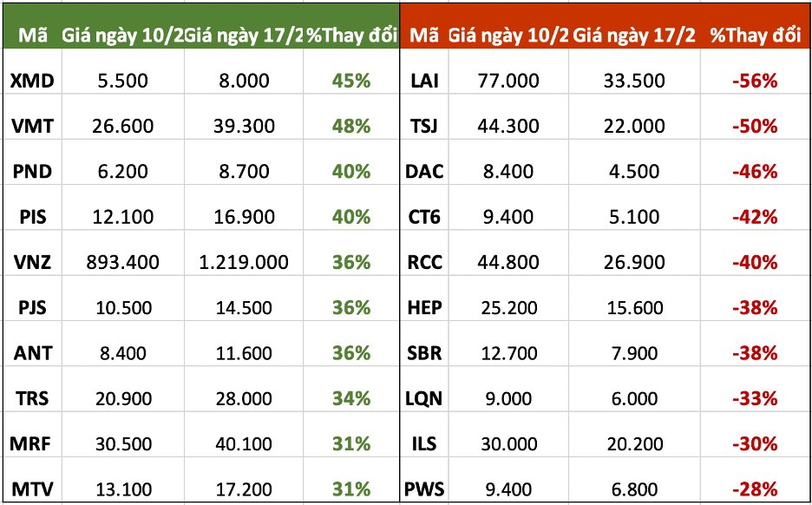
Task: Select the MTV ticker cell
Action: click(x=33, y=489)
